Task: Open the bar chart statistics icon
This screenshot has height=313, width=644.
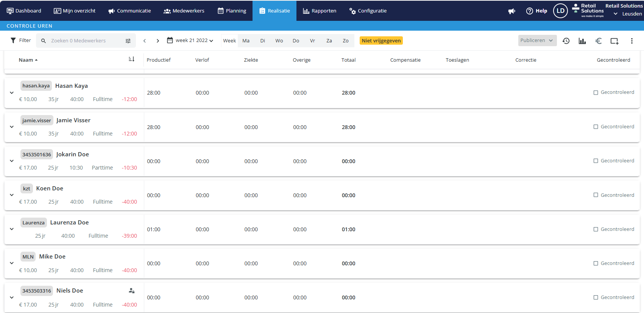Action: pyautogui.click(x=582, y=41)
